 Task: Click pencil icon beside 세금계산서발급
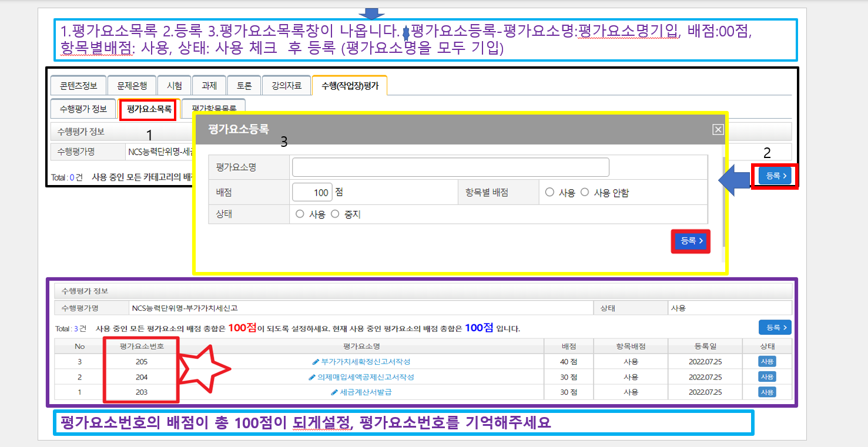point(335,392)
